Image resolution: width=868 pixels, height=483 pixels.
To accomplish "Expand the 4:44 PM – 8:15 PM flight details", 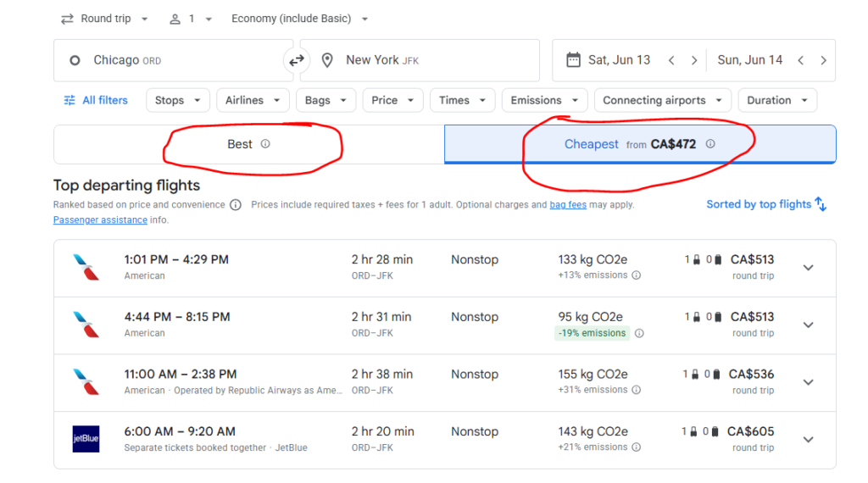I will (808, 325).
